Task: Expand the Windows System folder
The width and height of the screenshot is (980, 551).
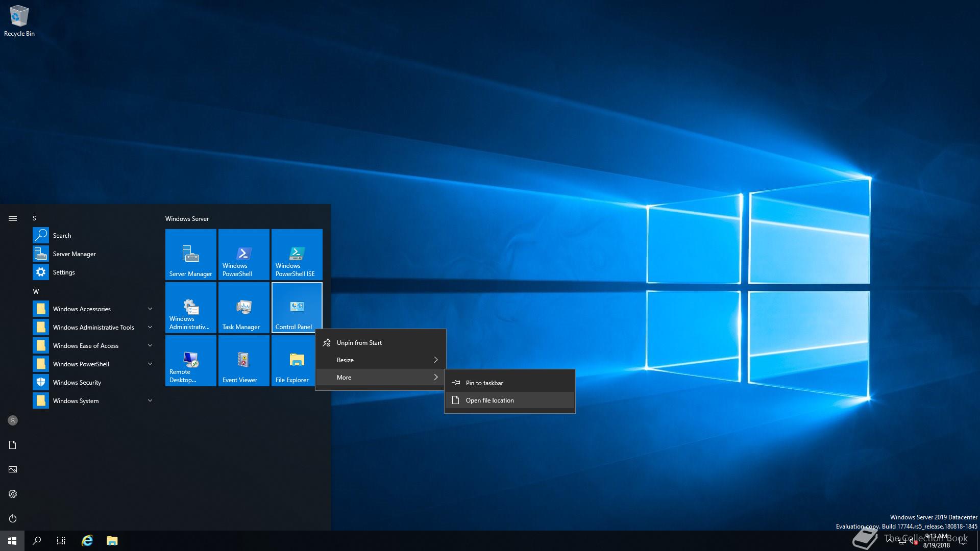Action: coord(94,400)
